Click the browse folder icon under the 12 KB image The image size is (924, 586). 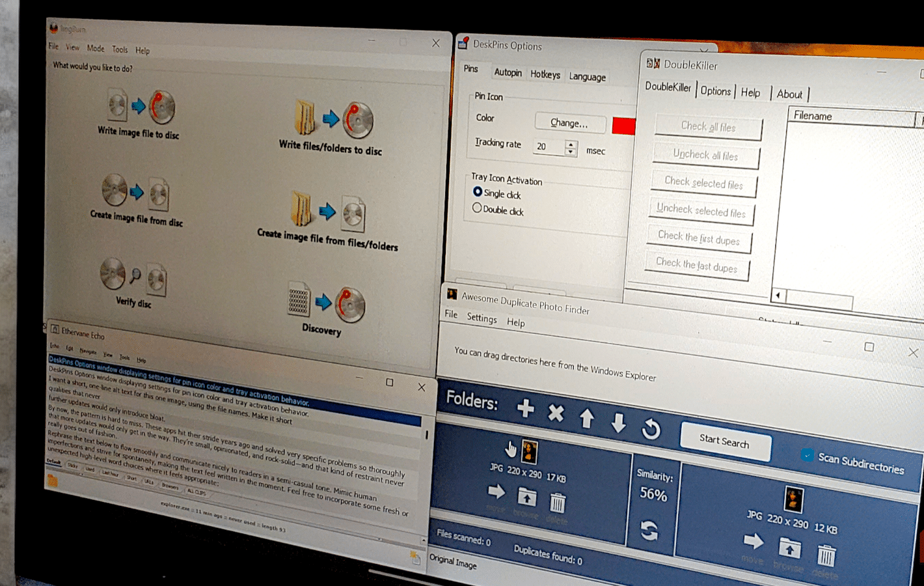coord(789,548)
